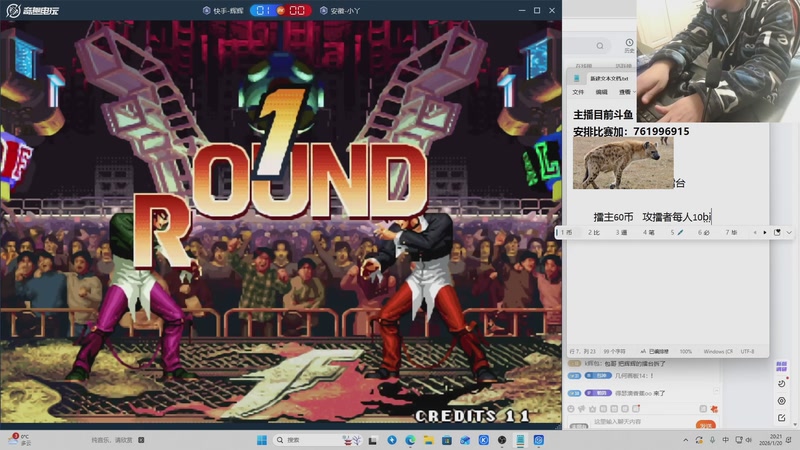
Task: Open Notepad icon on taskbar
Action: (520, 440)
